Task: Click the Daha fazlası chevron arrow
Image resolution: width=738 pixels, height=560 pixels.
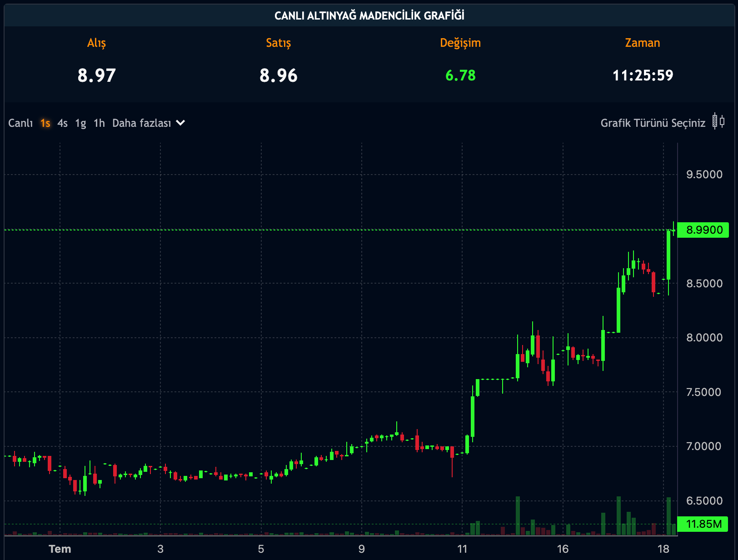Action: 180,123
